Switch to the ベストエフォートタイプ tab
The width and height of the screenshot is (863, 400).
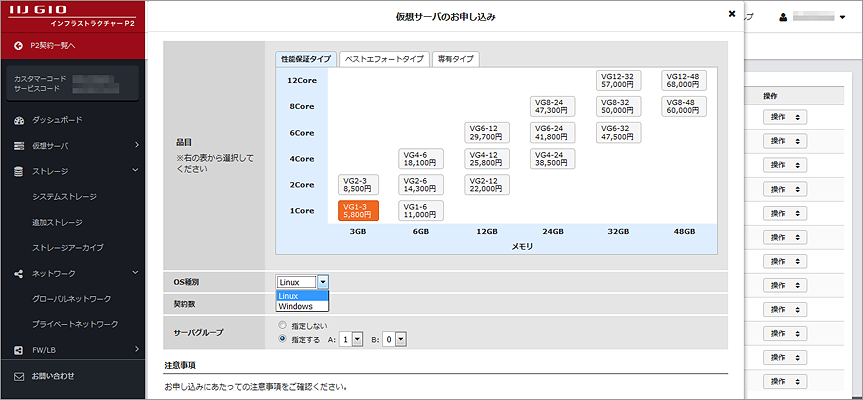[384, 60]
